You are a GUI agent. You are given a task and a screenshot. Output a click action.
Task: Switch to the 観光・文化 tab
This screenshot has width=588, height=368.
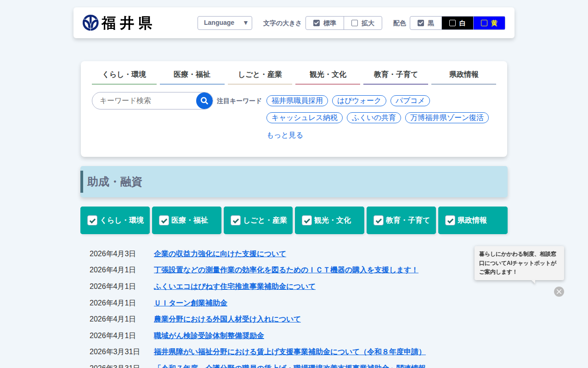[x=328, y=74]
